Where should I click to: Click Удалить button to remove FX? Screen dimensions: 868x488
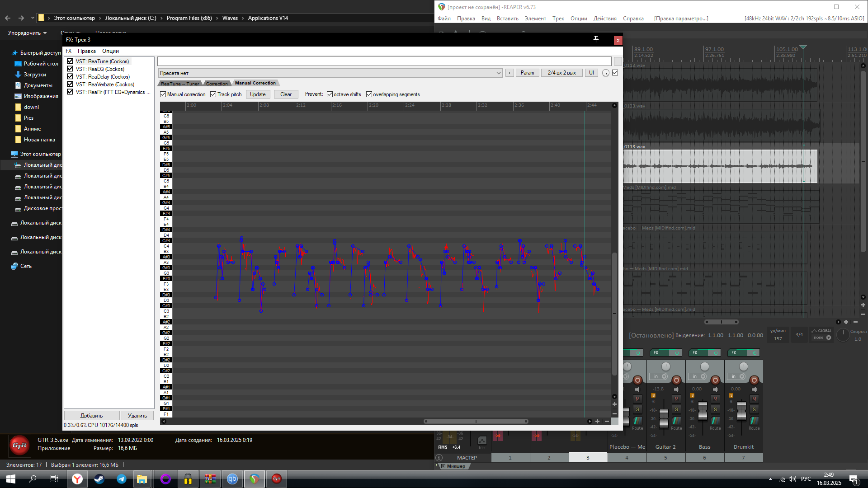pyautogui.click(x=137, y=416)
